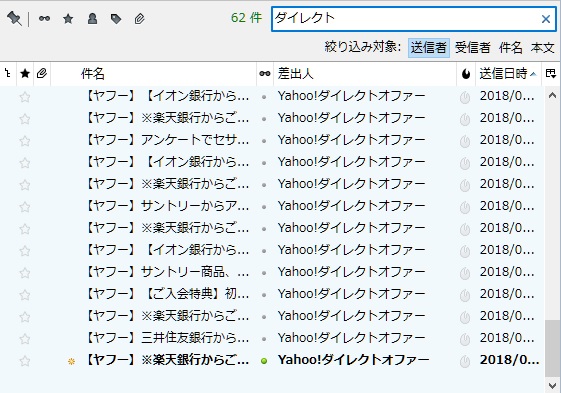Star the first イオン銀行 message
The width and height of the screenshot is (561, 393).
coord(25,97)
